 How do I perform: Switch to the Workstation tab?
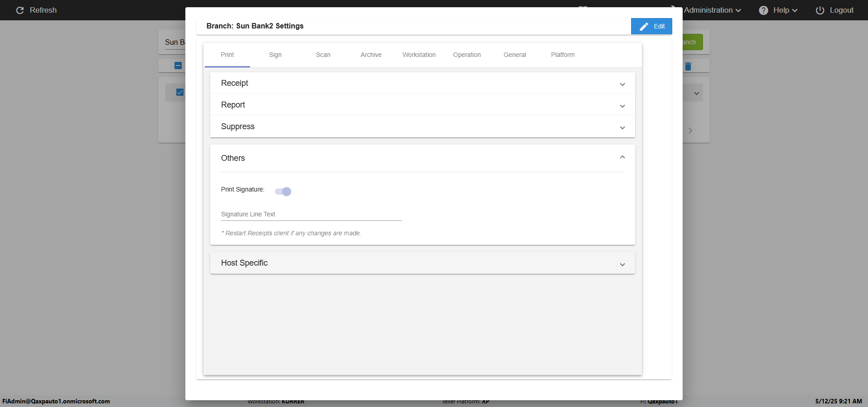point(419,55)
